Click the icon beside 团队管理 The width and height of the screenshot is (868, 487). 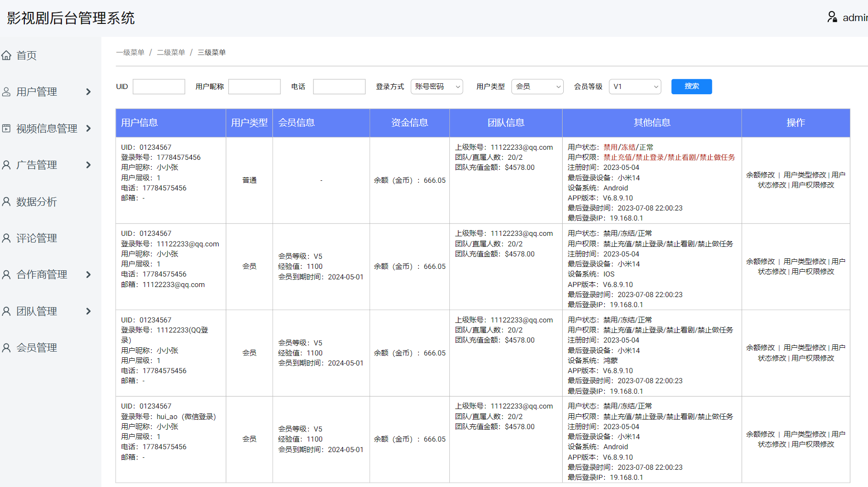tap(6, 311)
